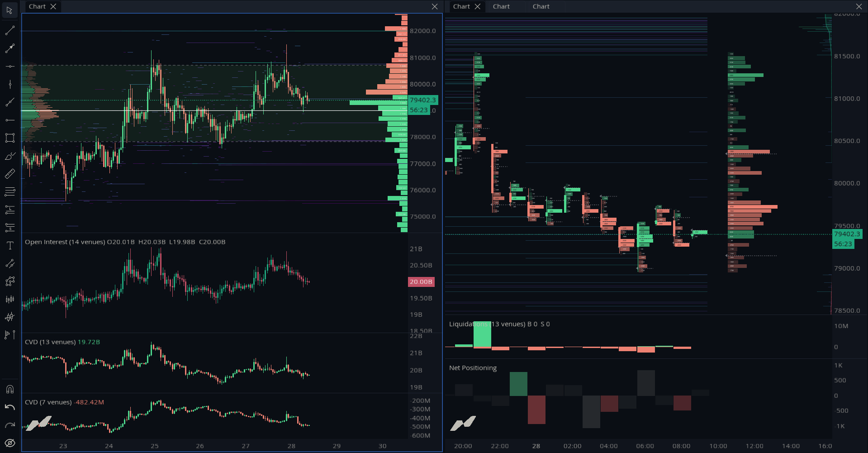
Task: Click the large green liquidation bar
Action: pyautogui.click(x=482, y=334)
